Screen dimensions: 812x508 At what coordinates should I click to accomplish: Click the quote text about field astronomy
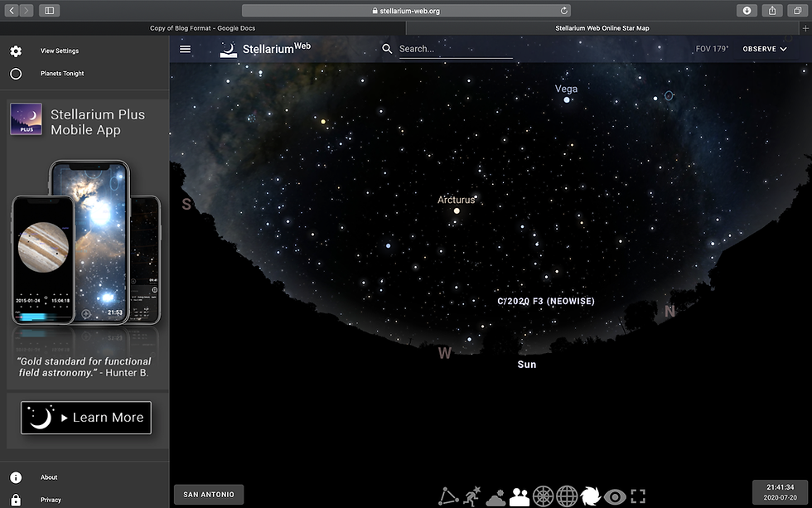[x=84, y=366]
